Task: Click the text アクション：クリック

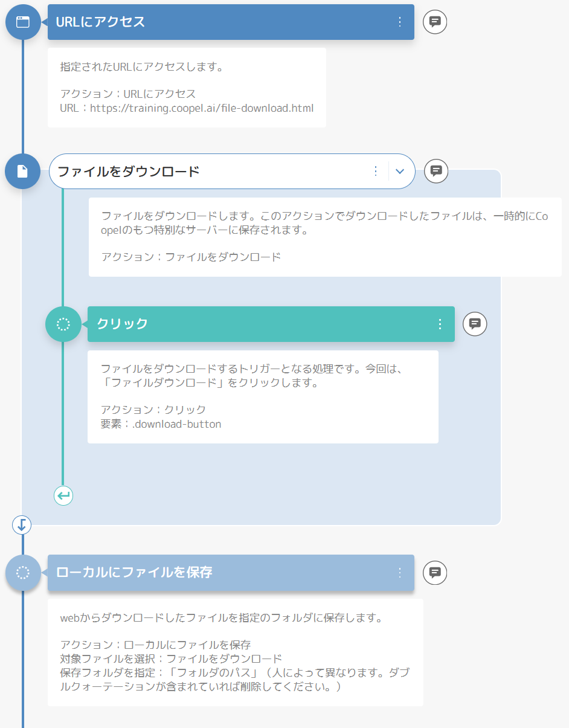Action: coord(153,410)
